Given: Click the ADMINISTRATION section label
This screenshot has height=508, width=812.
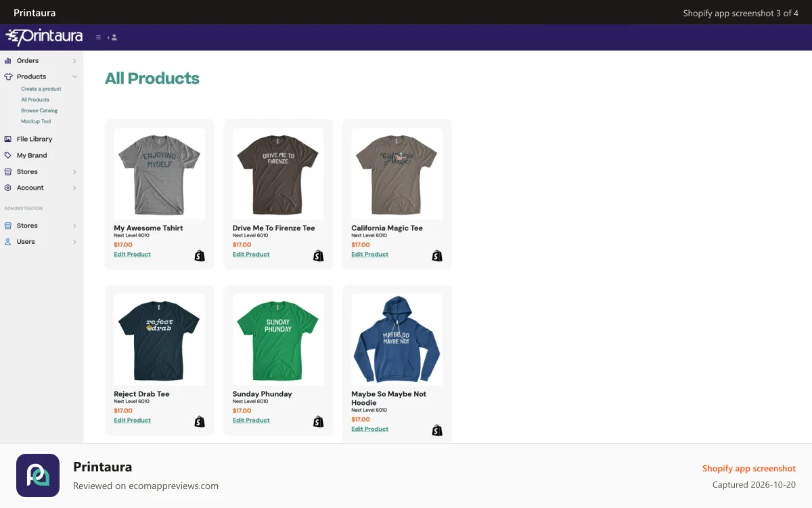Looking at the screenshot, I should click(24, 209).
